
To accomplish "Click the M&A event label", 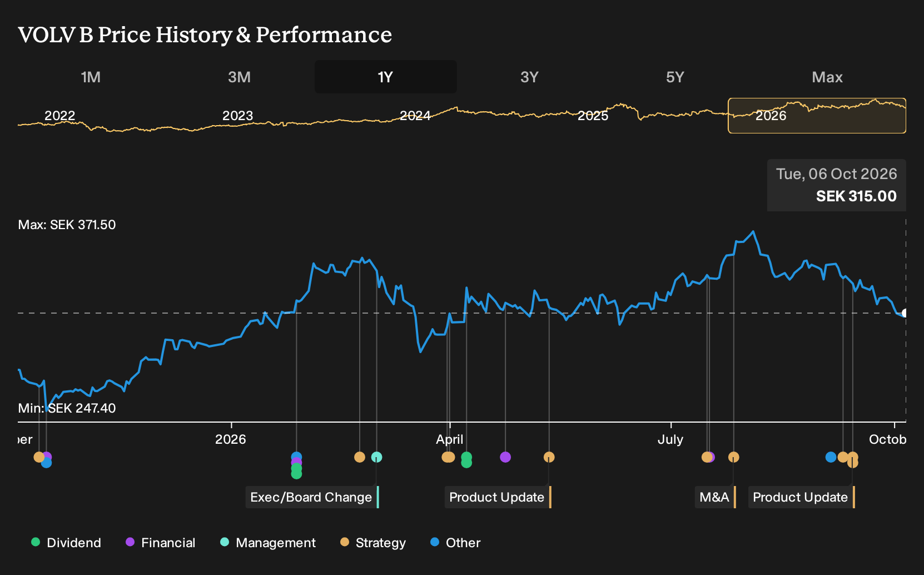I will click(715, 497).
